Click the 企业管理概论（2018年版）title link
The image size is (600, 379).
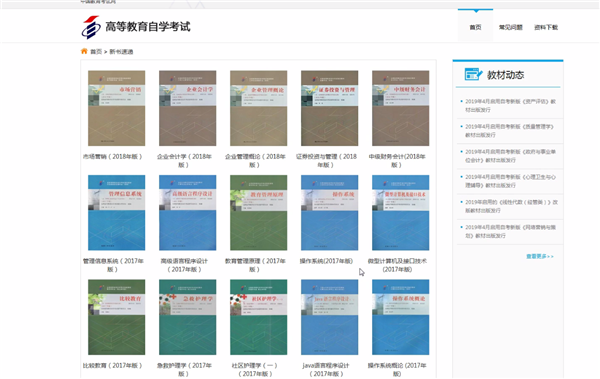pyautogui.click(x=255, y=160)
